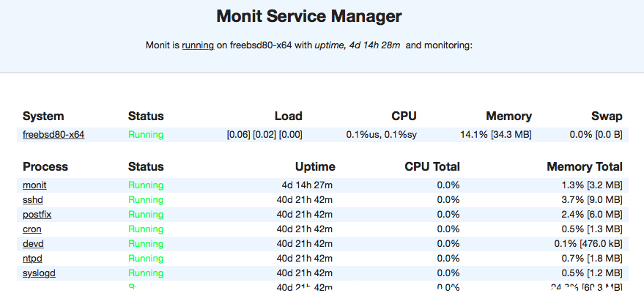
Task: Open freebsd80-x64 link in System table
Action: tap(53, 134)
